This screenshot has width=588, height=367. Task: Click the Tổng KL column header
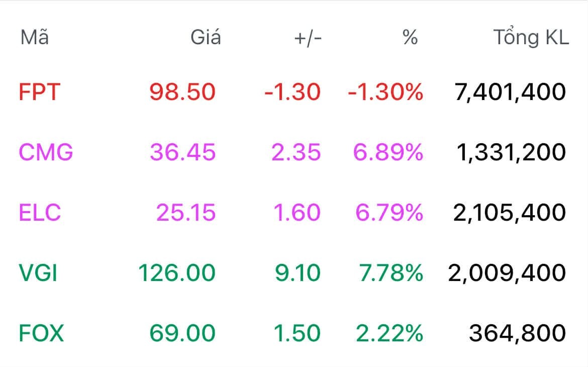coord(531,38)
